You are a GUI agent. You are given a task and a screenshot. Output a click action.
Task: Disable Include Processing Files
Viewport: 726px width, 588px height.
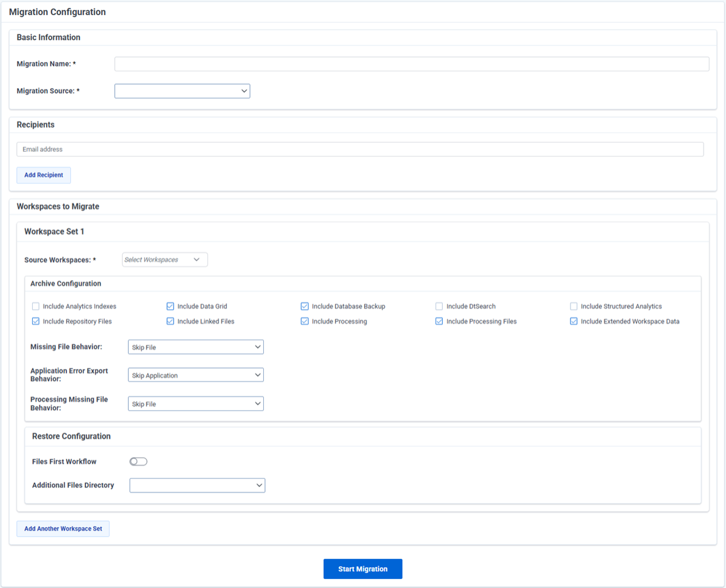click(439, 321)
